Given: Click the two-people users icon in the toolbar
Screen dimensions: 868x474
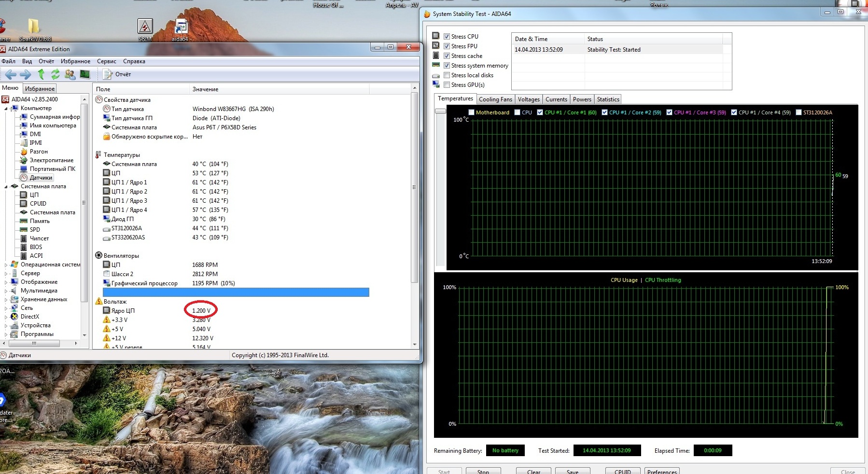Looking at the screenshot, I should tap(70, 74).
